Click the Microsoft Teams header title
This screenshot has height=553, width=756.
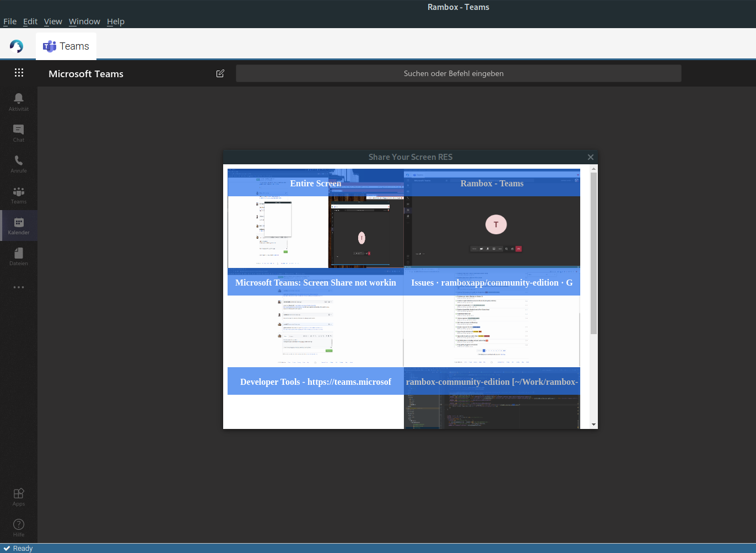click(x=86, y=74)
